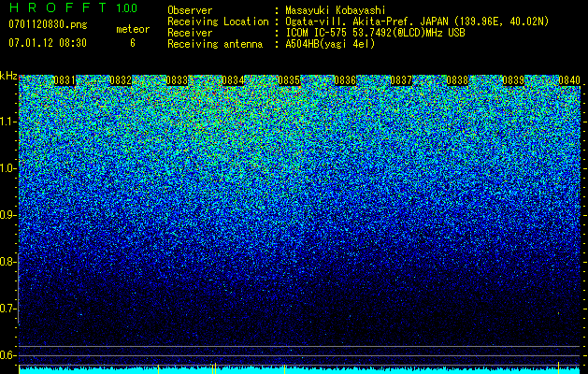Select the A504HB(yagi 4el) antenna text

(x=330, y=44)
